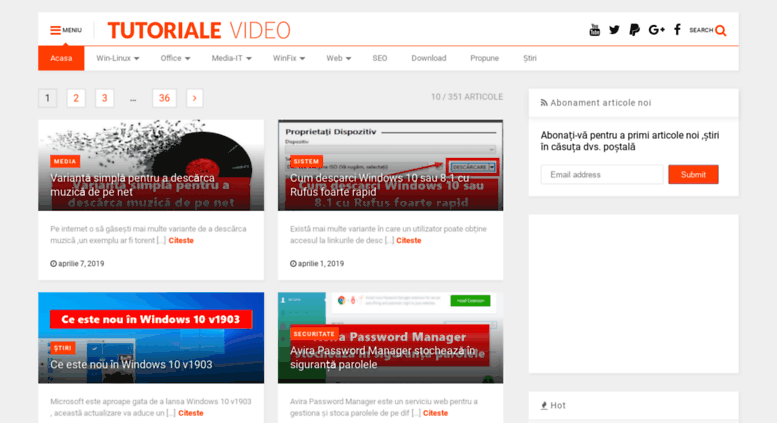Open the Propune menu item

[x=484, y=58]
